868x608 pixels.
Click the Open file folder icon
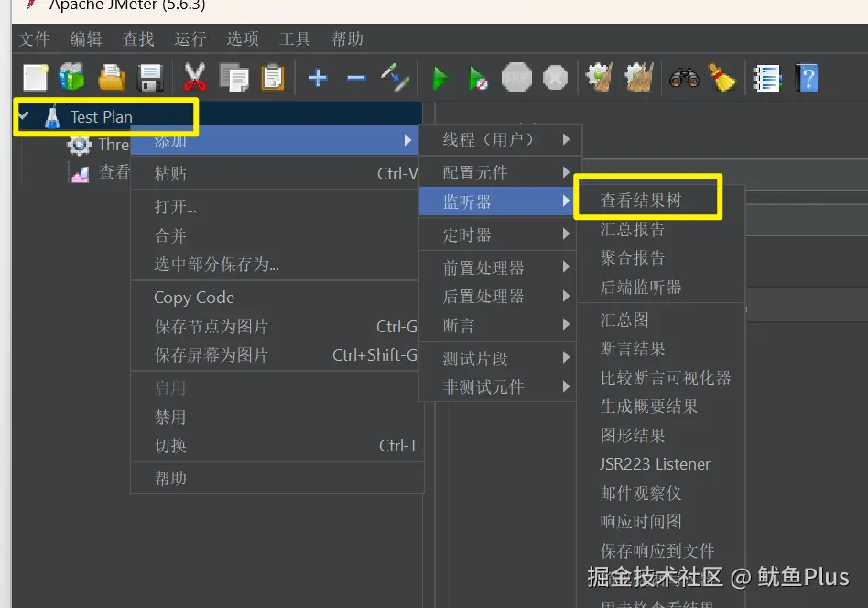point(112,78)
